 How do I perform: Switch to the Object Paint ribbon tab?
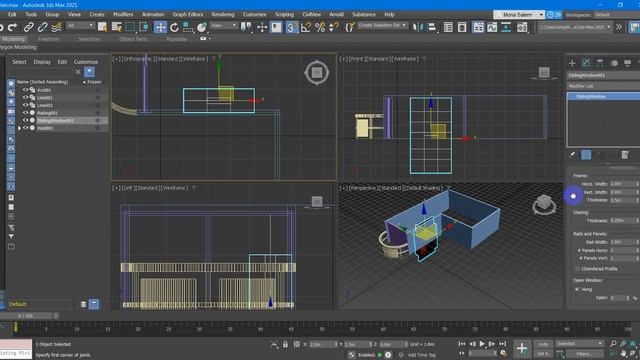(x=133, y=39)
